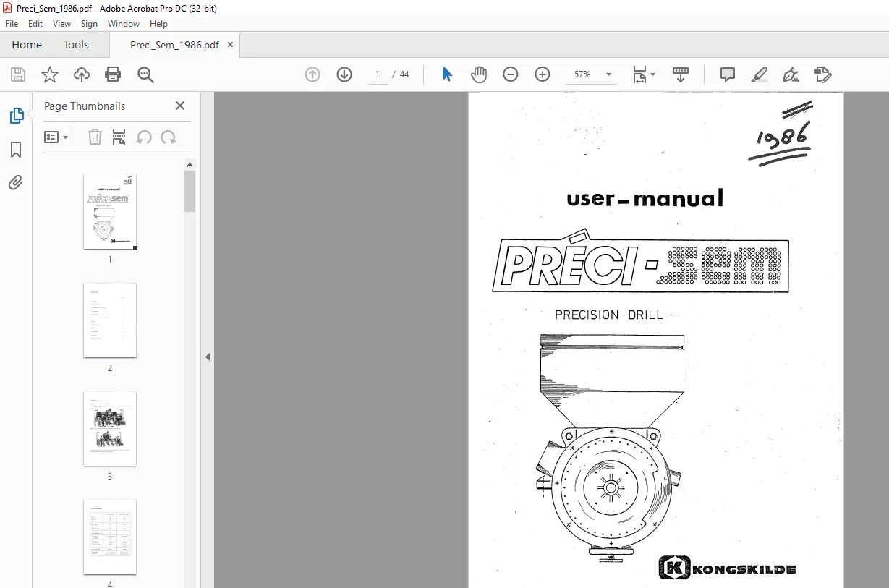Select page 4 thumbnail

pos(110,537)
